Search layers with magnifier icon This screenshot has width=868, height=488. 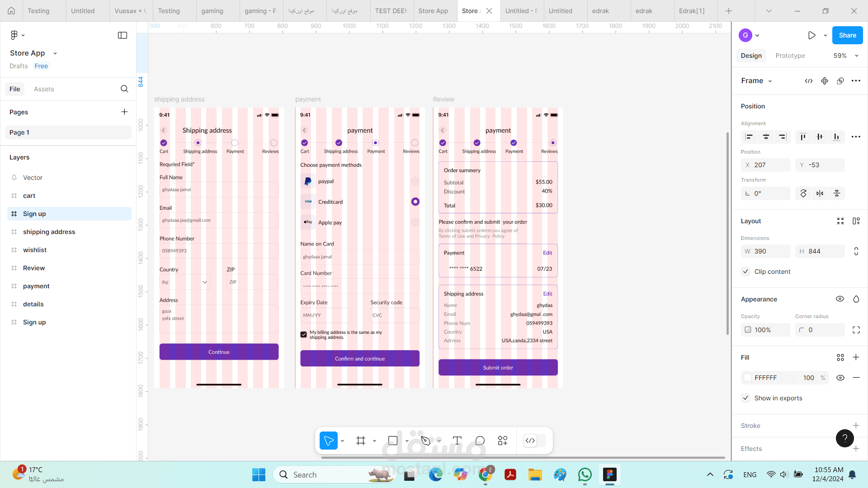(x=124, y=89)
